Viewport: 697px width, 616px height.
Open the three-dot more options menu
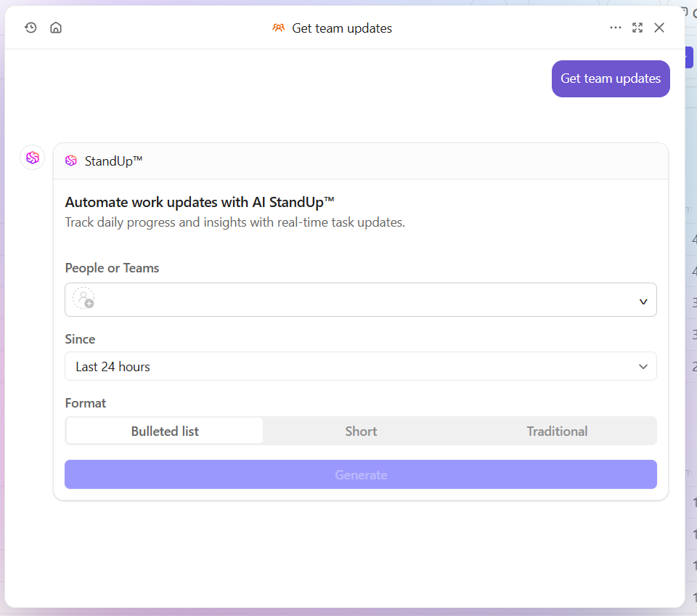pyautogui.click(x=615, y=28)
